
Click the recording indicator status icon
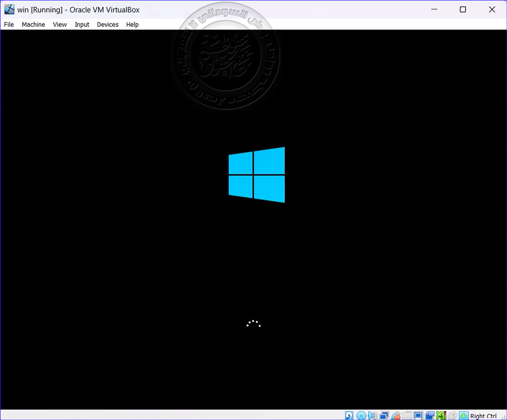click(x=430, y=416)
